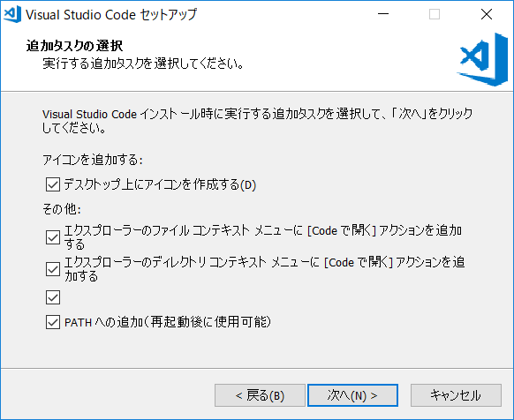
Task: Click the large VS Code logo in header
Action: 482,60
